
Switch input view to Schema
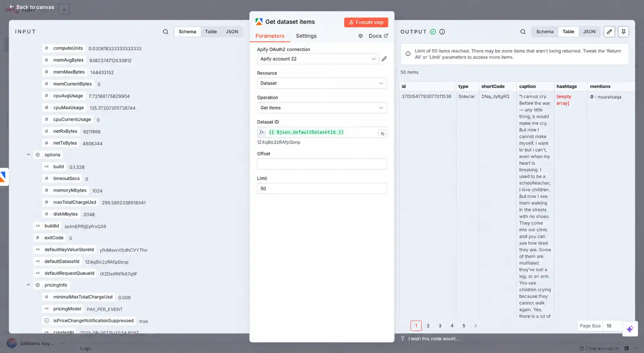click(188, 32)
